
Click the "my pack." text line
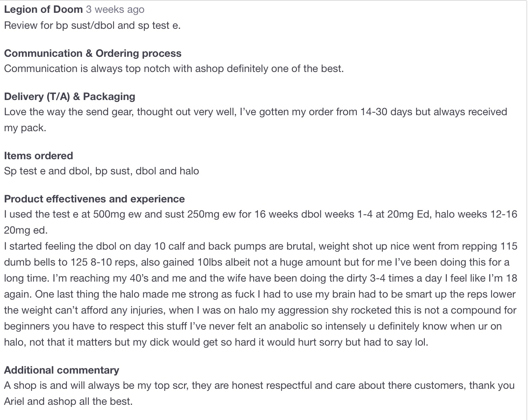click(25, 128)
